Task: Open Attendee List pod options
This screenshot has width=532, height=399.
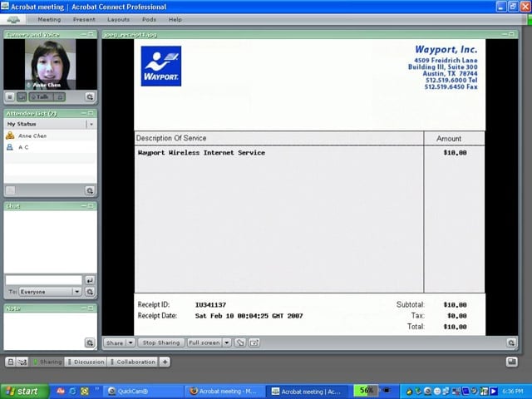Action: (90, 190)
